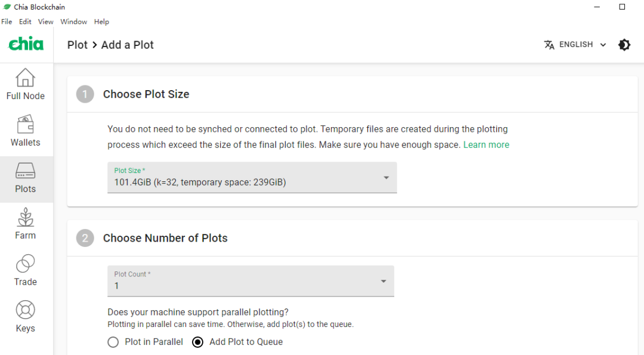
Task: Go to the Farm plant icon
Action: point(26,217)
